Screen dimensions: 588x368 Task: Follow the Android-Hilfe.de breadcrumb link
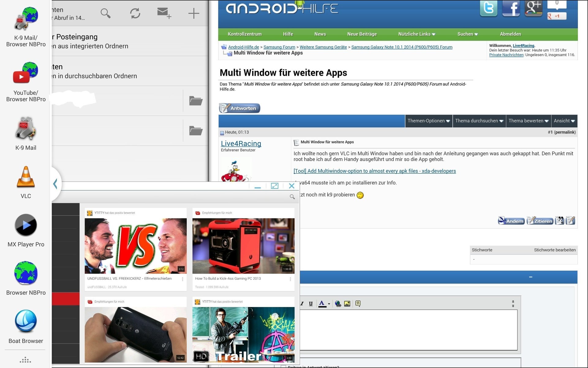(243, 47)
